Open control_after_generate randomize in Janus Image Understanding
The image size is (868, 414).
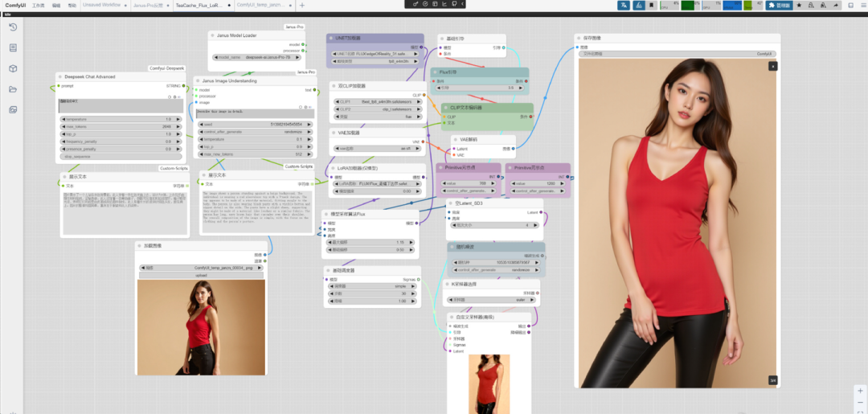pos(256,132)
